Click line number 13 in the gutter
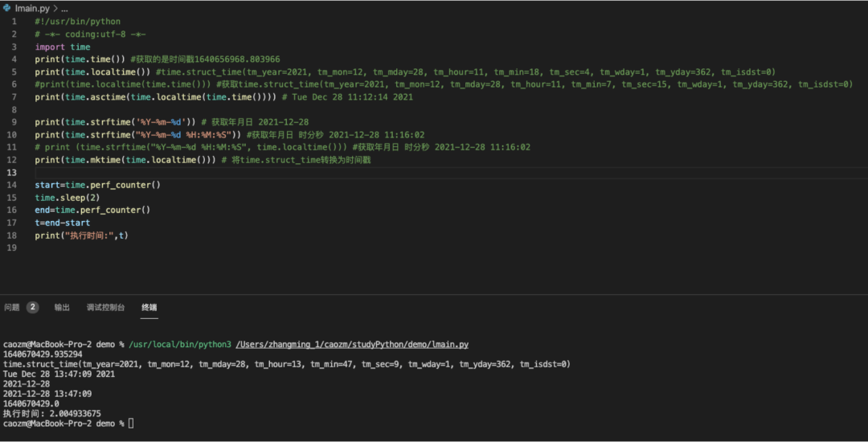868x442 pixels. 11,173
